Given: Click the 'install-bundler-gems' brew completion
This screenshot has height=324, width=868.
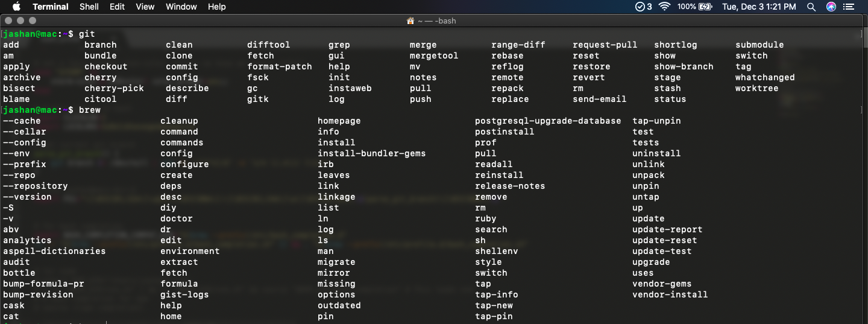Looking at the screenshot, I should point(372,153).
